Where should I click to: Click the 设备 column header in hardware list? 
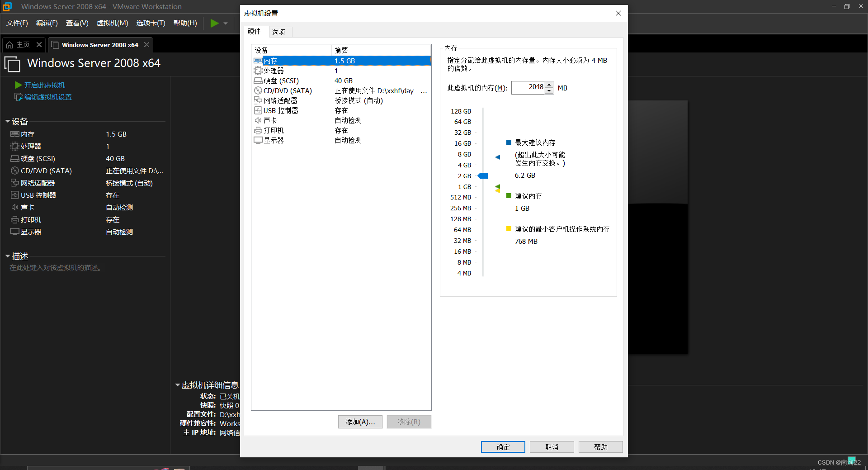pyautogui.click(x=292, y=50)
